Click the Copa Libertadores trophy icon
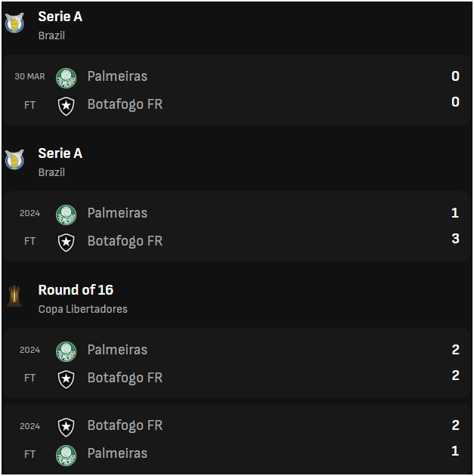Screen dimensions: 474x476 click(x=14, y=296)
